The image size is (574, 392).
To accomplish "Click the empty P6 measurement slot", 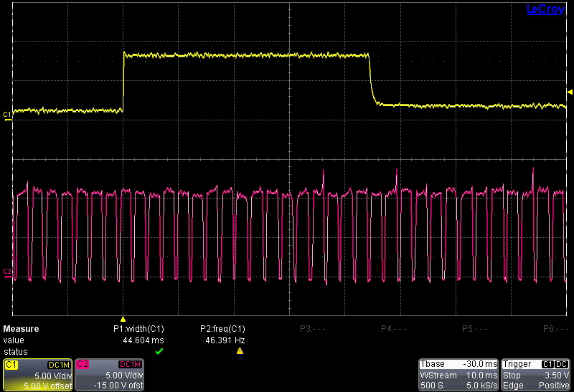I will click(x=555, y=329).
